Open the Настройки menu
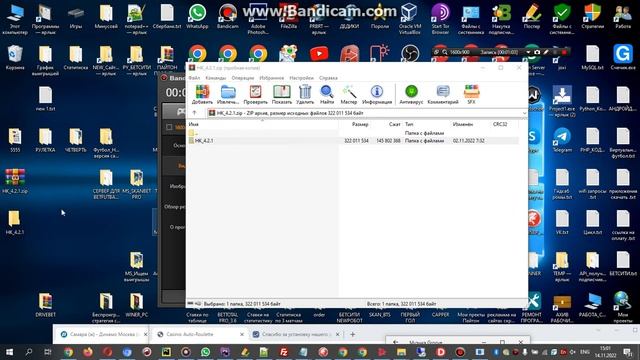The height and width of the screenshot is (360, 640). pos(301,78)
